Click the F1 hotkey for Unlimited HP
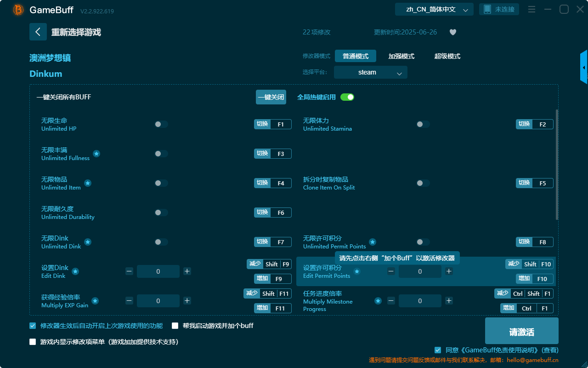Image resolution: width=588 pixels, height=368 pixels. 273,124
